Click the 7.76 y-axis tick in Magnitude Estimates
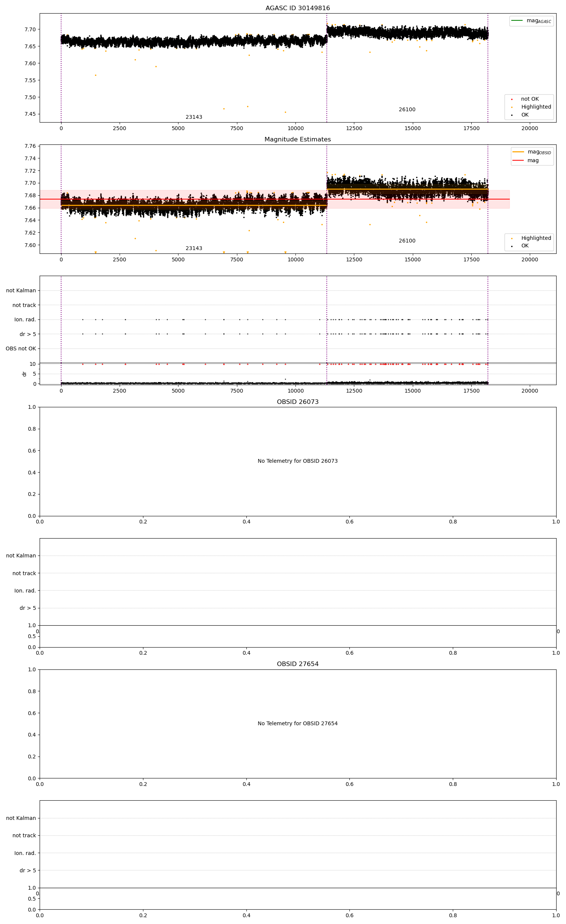Viewport: 566px width, 924px height. pos(30,146)
